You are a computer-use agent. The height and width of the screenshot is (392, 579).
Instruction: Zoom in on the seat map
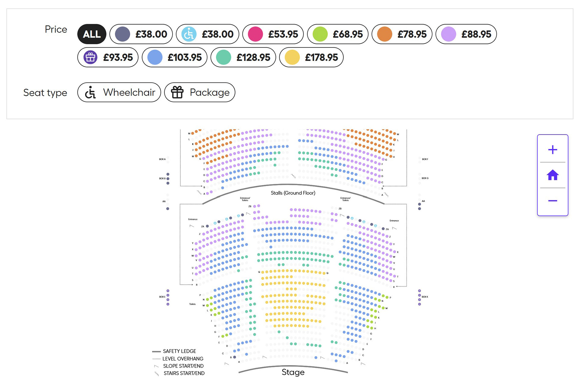[552, 150]
